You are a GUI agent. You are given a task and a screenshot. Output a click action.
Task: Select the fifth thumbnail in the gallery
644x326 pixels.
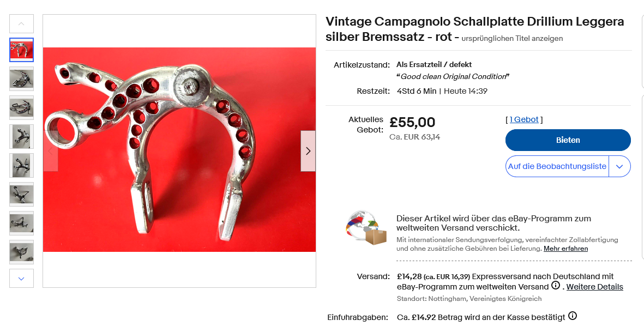[22, 165]
